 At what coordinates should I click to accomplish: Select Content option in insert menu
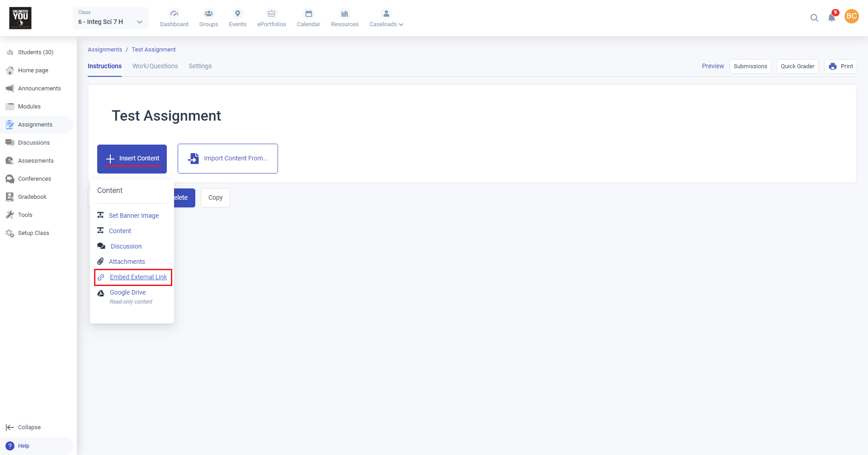point(120,231)
